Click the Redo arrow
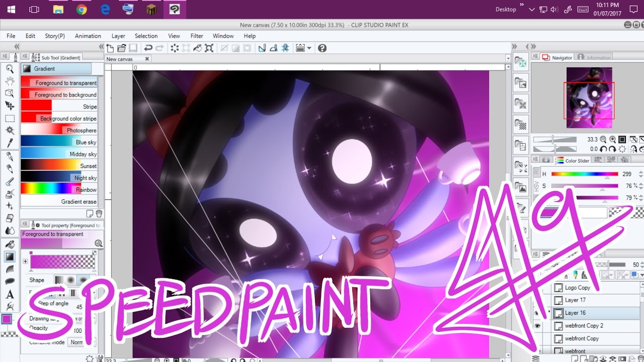 (x=159, y=48)
